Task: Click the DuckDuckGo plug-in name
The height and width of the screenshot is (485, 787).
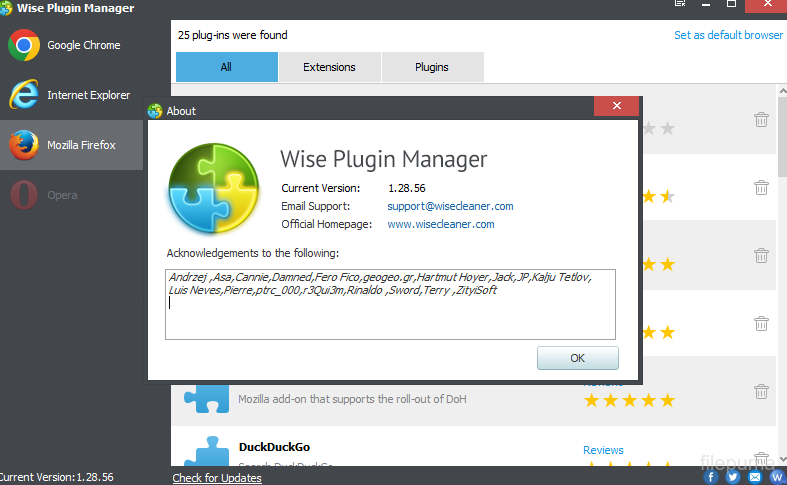Action: pyautogui.click(x=274, y=447)
